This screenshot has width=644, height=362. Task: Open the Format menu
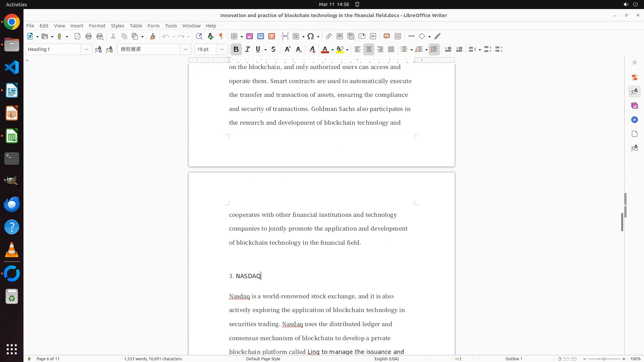tap(97, 26)
